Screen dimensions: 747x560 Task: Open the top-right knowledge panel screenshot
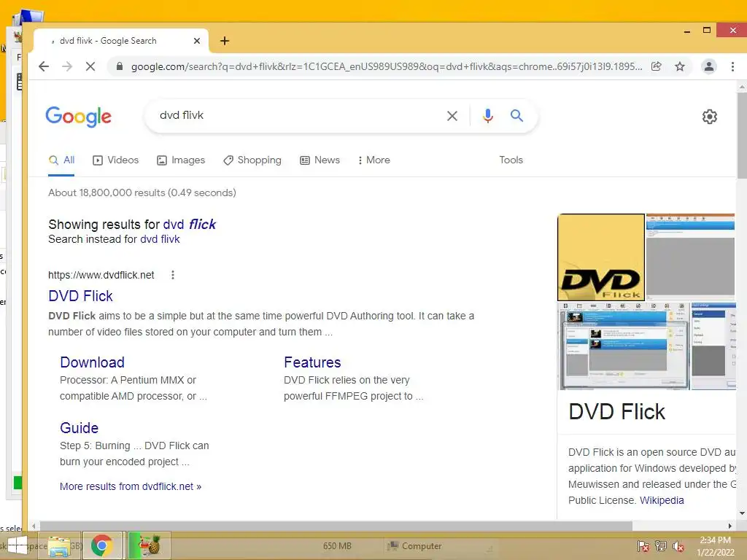pos(690,257)
